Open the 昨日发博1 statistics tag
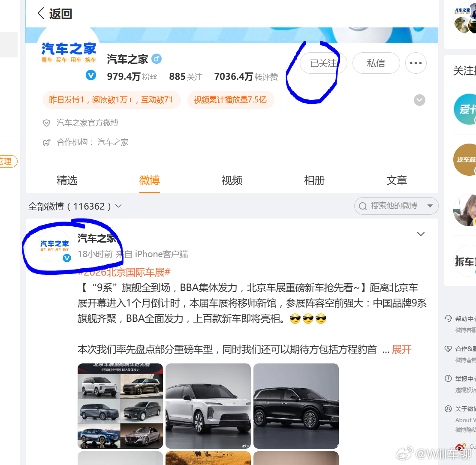Image resolution: width=476 pixels, height=465 pixels. tap(111, 100)
